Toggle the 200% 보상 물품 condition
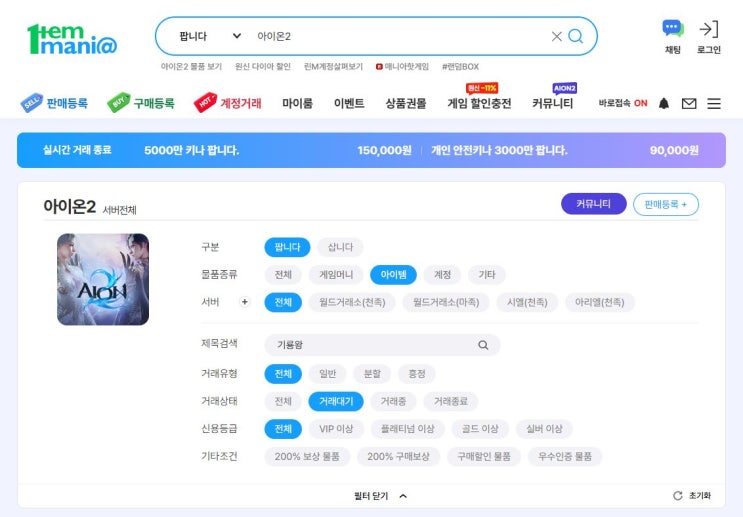This screenshot has width=743, height=517. coord(307,456)
